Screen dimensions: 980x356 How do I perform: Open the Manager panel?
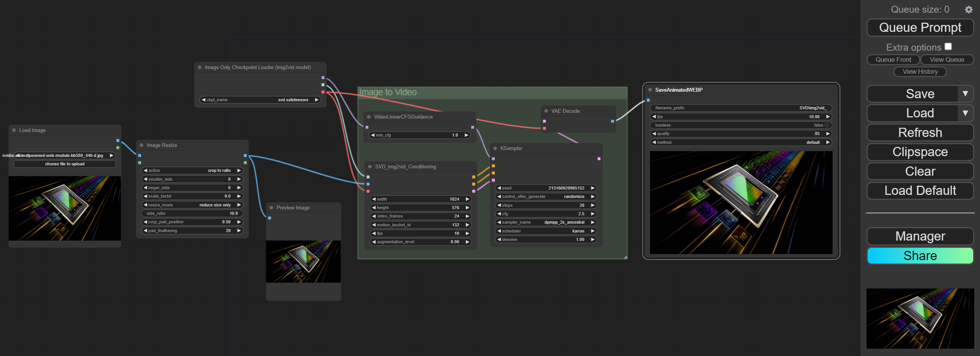[x=920, y=236]
